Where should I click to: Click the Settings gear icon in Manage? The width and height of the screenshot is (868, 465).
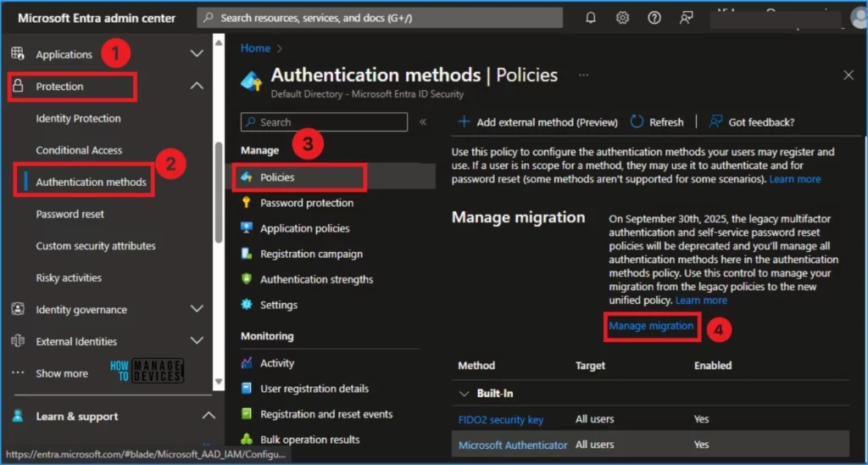click(x=247, y=305)
